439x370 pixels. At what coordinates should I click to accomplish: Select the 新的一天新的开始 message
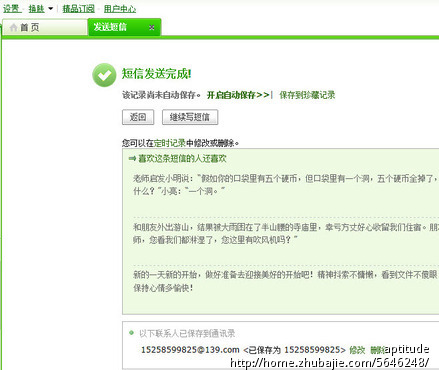click(x=286, y=281)
